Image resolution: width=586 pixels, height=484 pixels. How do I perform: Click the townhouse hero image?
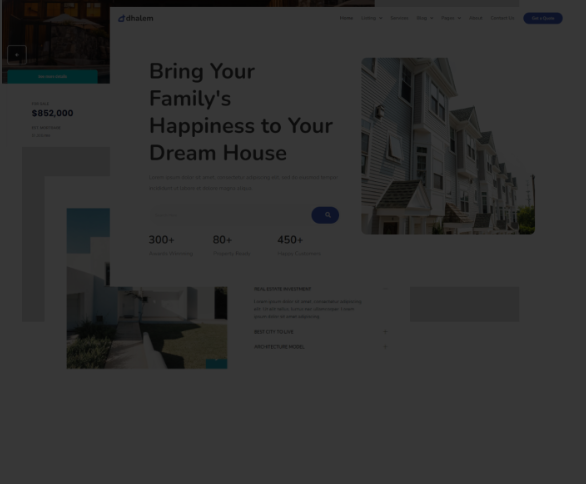[448, 146]
